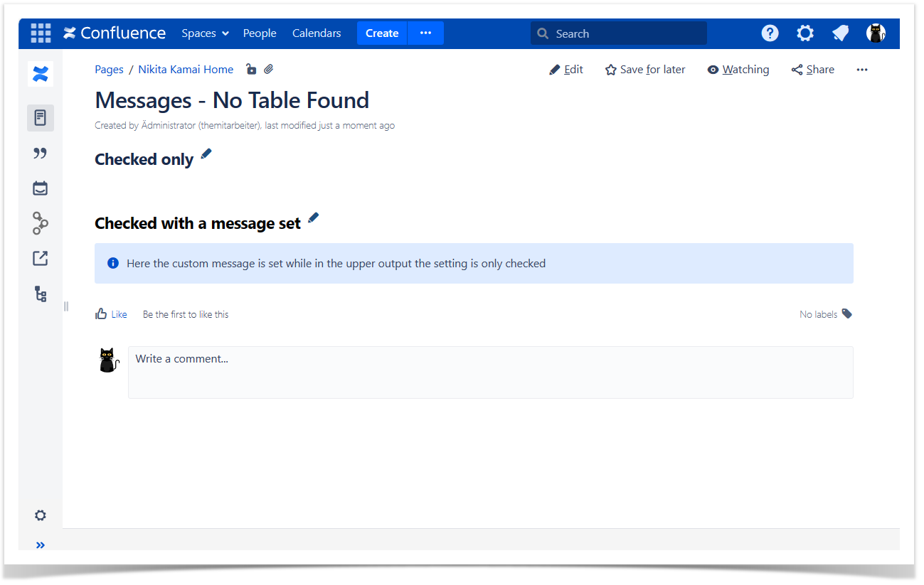Open Blog from the sidebar quote icon
924x585 pixels.
[41, 154]
